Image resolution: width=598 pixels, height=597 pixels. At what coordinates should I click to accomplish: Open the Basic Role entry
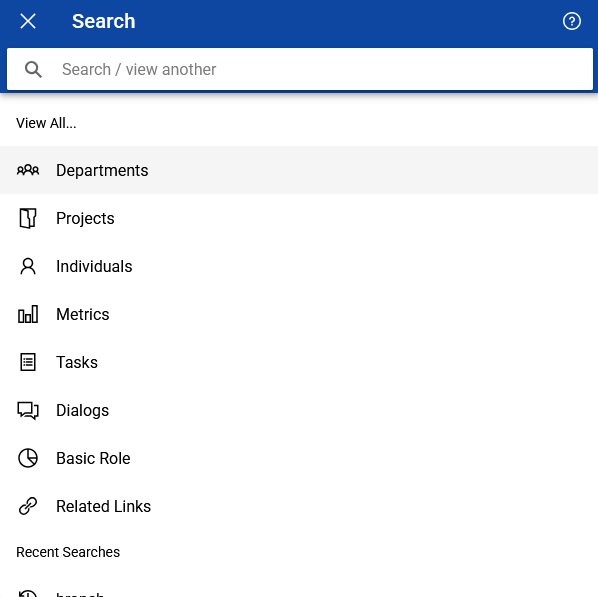click(299, 459)
